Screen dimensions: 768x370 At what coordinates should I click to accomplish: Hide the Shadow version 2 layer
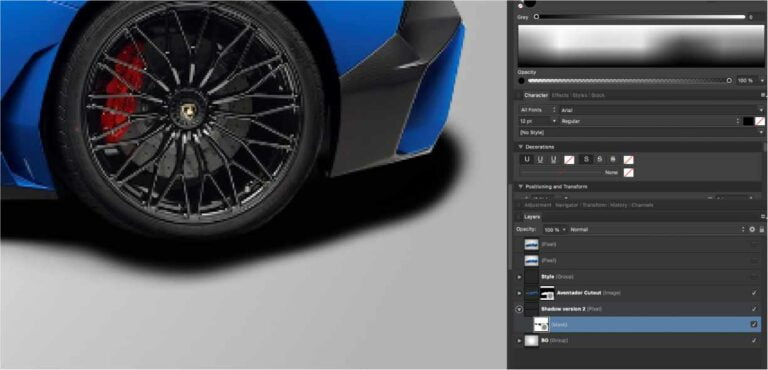tap(754, 309)
